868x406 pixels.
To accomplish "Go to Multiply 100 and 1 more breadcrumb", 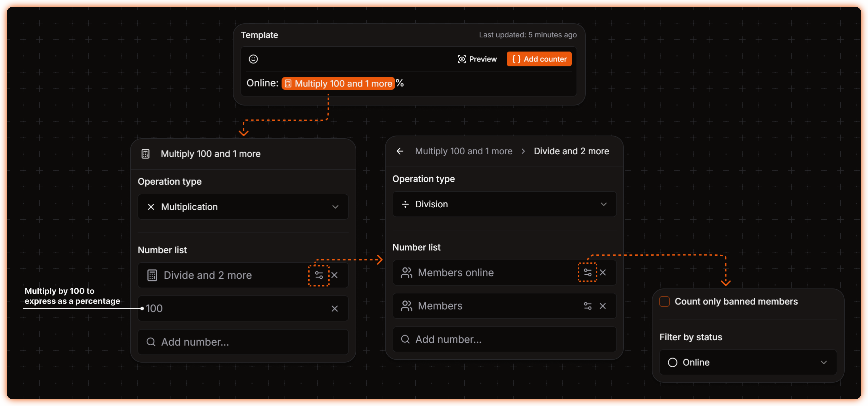I will (463, 151).
